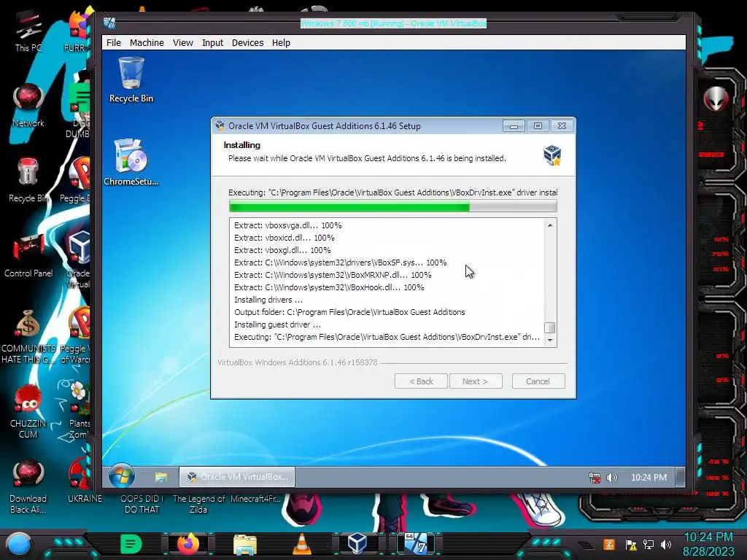747x560 pixels.
Task: Click the 'VirtualBox Windows Additions 6.1.46 r158378' text
Action: tap(298, 362)
